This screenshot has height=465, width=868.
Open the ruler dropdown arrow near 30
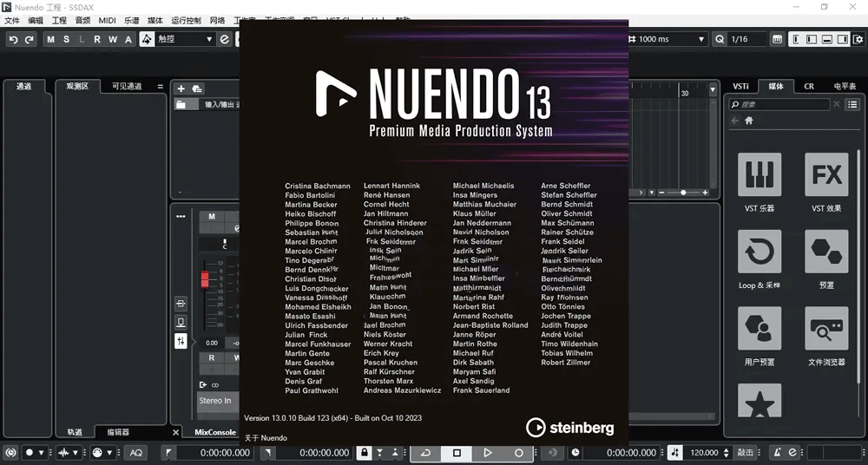pos(713,89)
